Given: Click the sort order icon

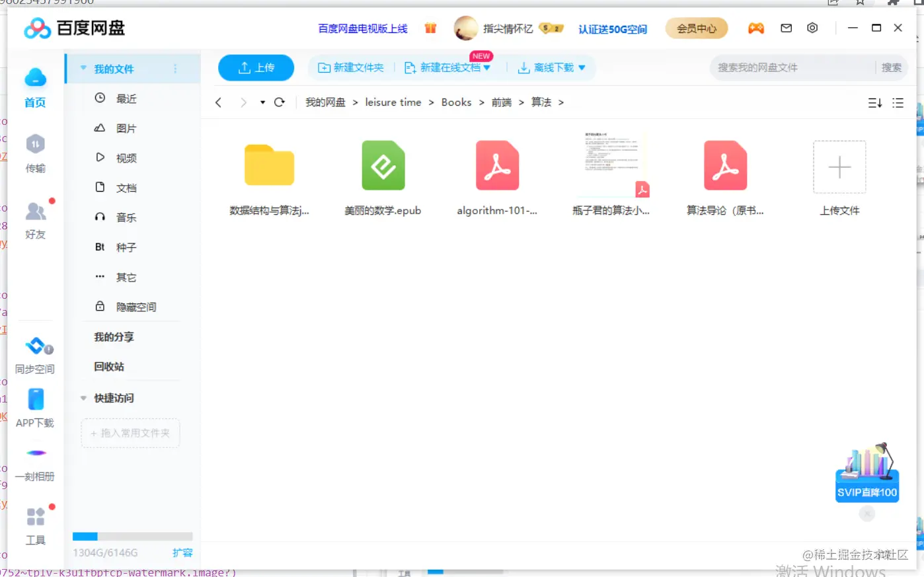Looking at the screenshot, I should click(x=874, y=103).
